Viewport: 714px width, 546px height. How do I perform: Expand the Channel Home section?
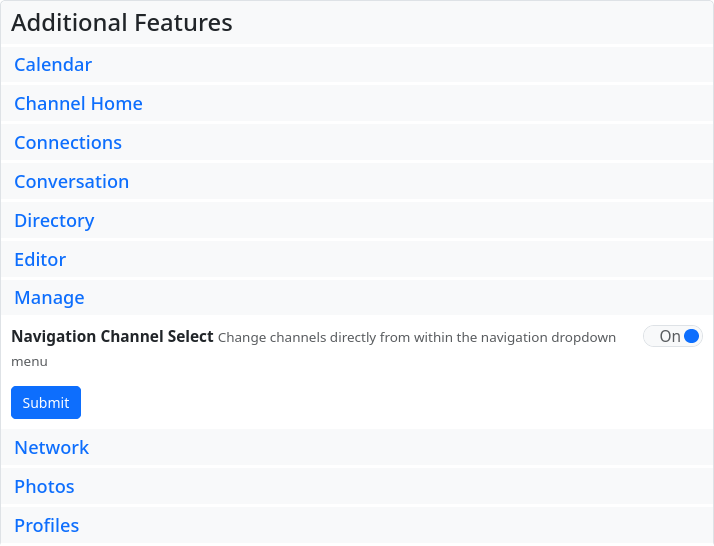click(78, 104)
